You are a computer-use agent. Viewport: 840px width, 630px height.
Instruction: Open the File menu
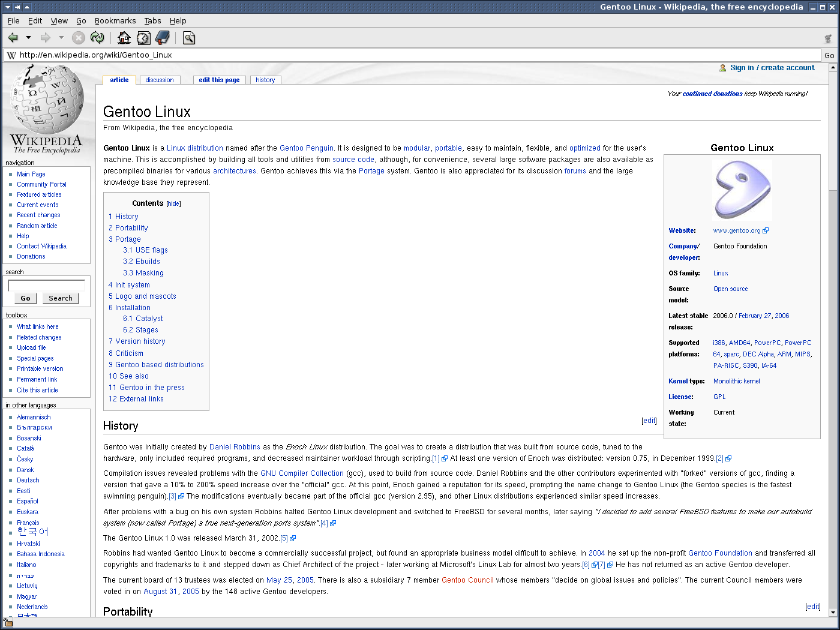tap(14, 20)
